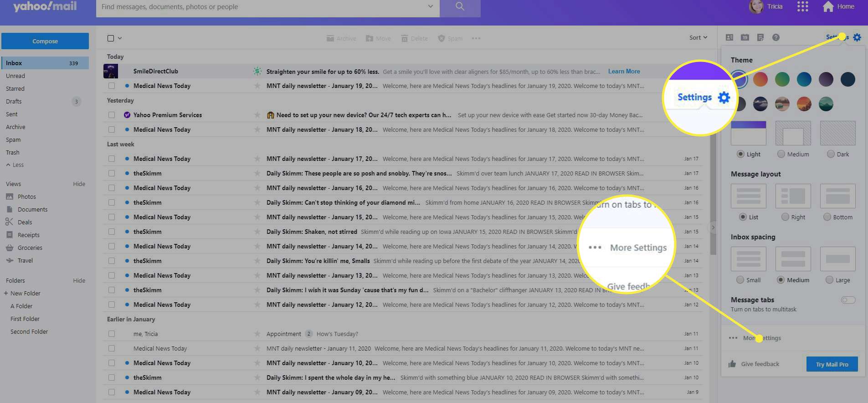Image resolution: width=868 pixels, height=403 pixels.
Task: Click the Compose button
Action: 45,41
